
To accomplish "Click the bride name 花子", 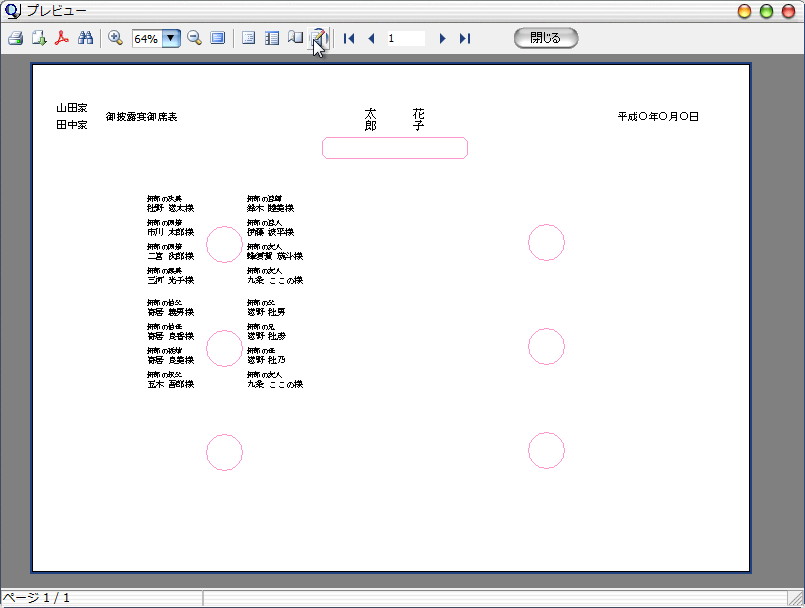I will pos(418,120).
